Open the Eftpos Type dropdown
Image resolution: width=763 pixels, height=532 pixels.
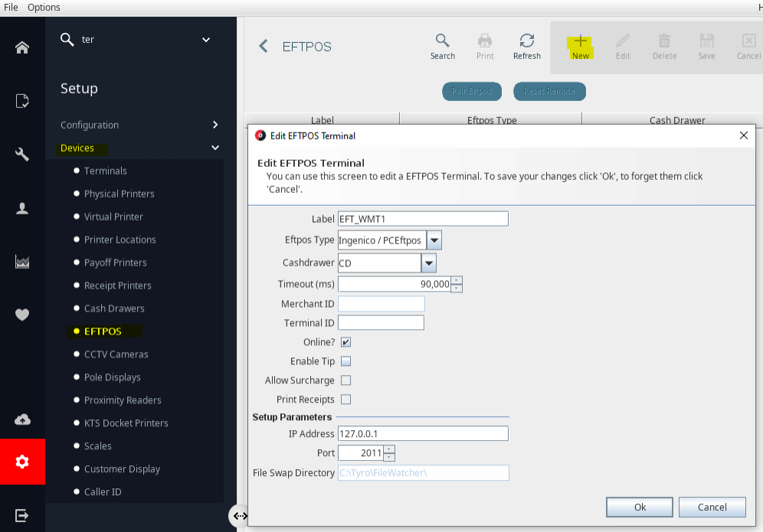point(434,240)
